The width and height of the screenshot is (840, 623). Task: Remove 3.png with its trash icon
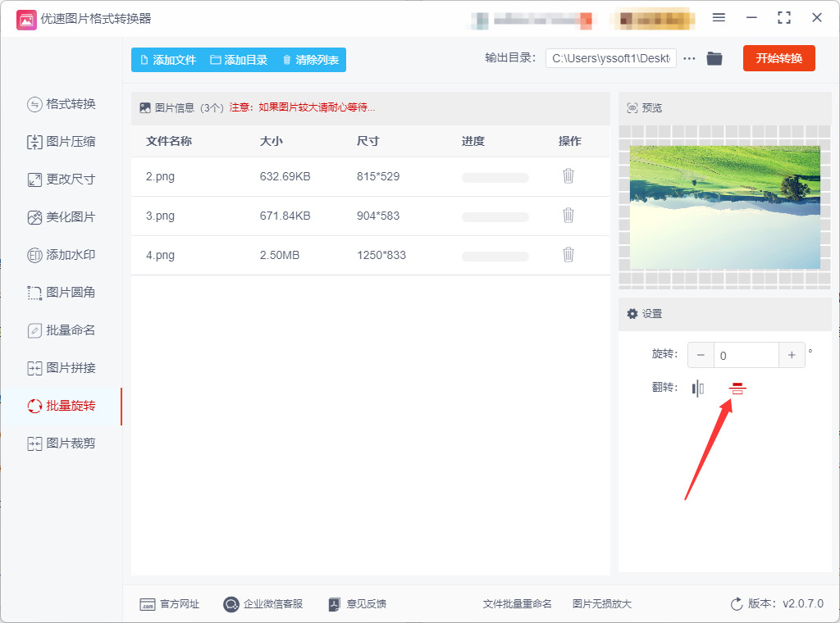568,215
